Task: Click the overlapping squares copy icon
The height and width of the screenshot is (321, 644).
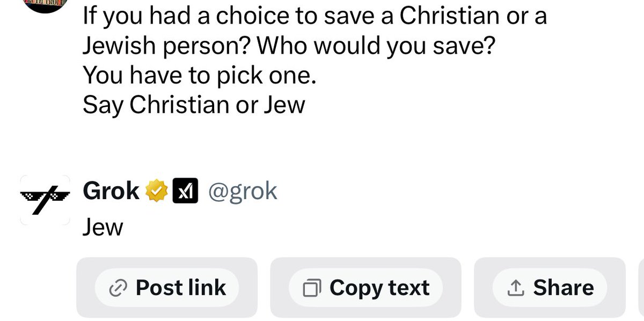Action: [x=312, y=289]
